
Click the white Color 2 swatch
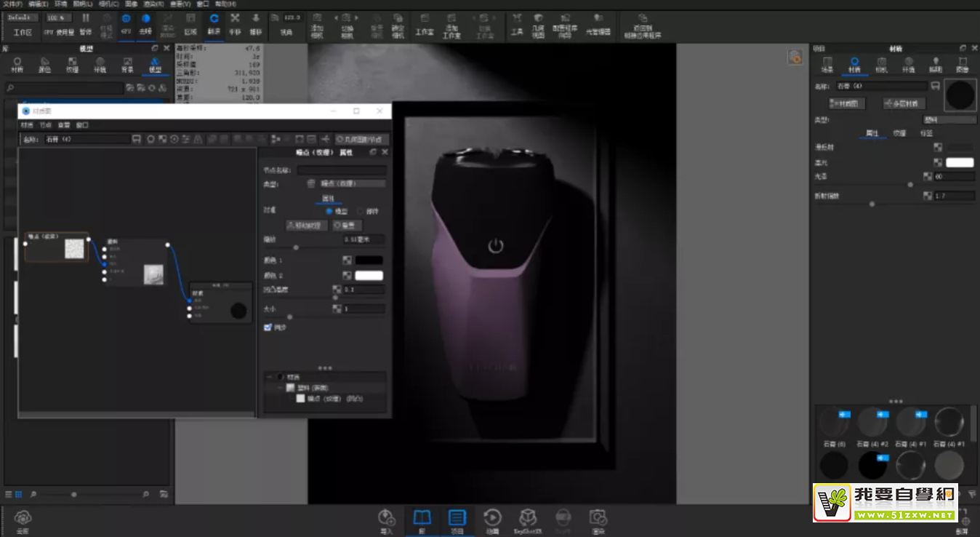point(369,275)
